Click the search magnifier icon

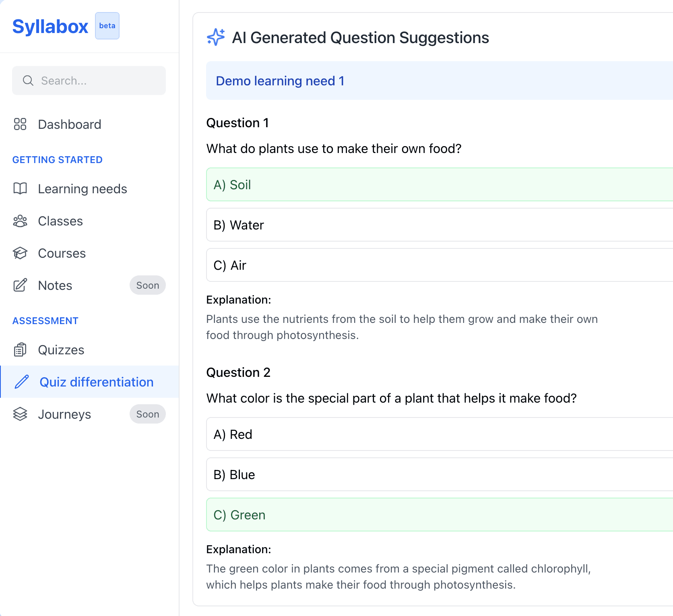(x=28, y=81)
